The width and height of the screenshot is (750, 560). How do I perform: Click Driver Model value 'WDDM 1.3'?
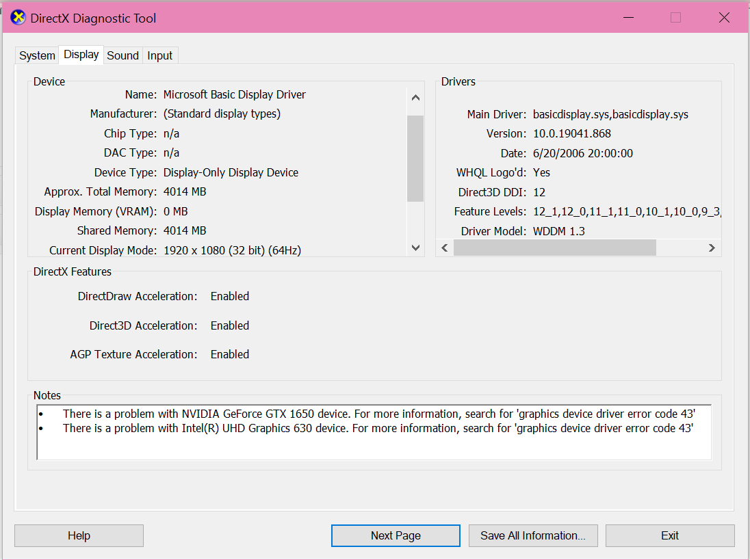point(558,231)
